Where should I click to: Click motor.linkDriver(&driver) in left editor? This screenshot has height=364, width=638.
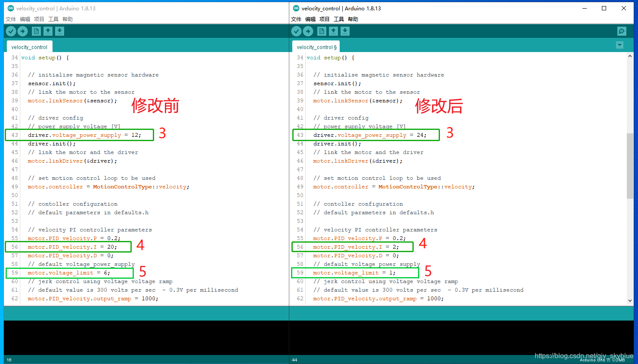pyautogui.click(x=72, y=161)
